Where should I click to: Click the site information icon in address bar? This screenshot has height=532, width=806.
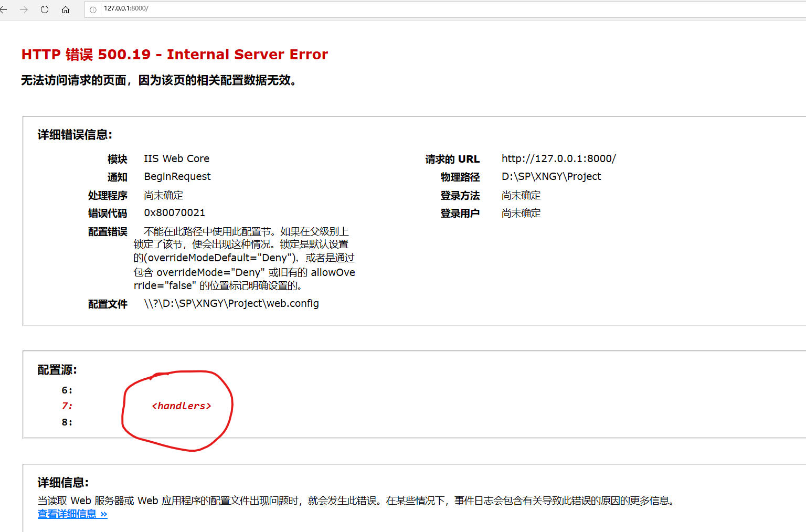pos(93,9)
